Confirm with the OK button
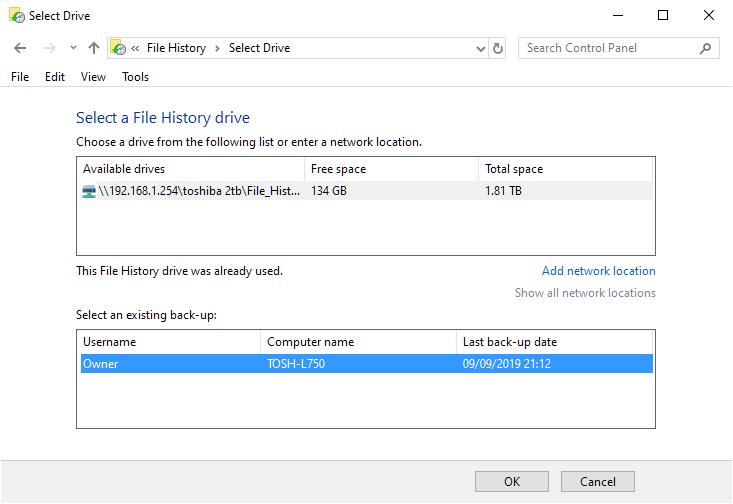 click(512, 482)
